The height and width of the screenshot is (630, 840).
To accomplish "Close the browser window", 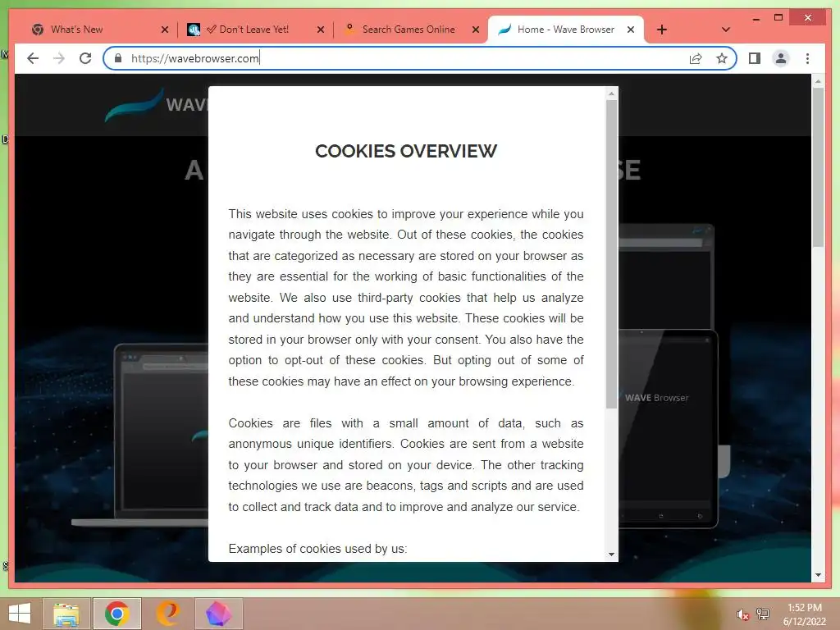I will pos(808,18).
